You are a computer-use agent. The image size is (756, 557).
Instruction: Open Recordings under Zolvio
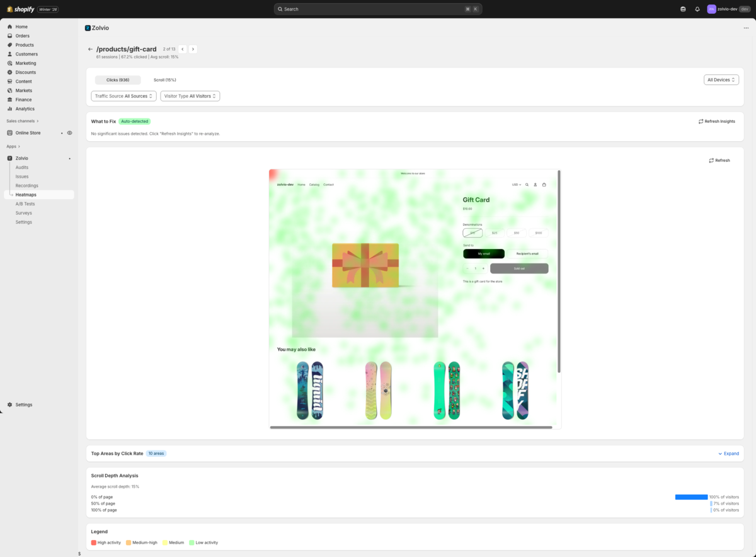(26, 186)
